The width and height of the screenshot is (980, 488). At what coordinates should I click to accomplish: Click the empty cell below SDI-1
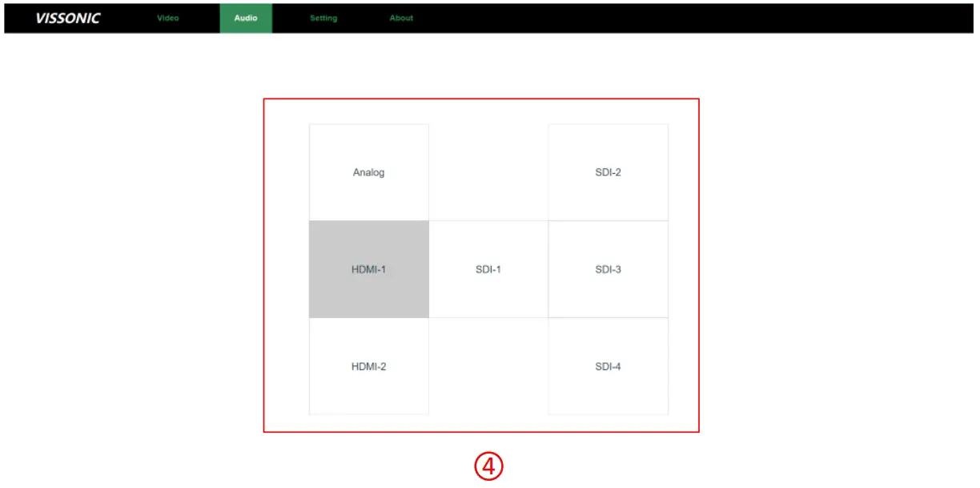pos(488,366)
